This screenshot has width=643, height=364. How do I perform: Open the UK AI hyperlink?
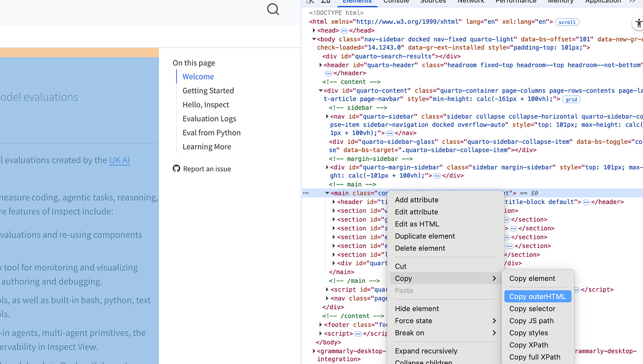(x=119, y=160)
